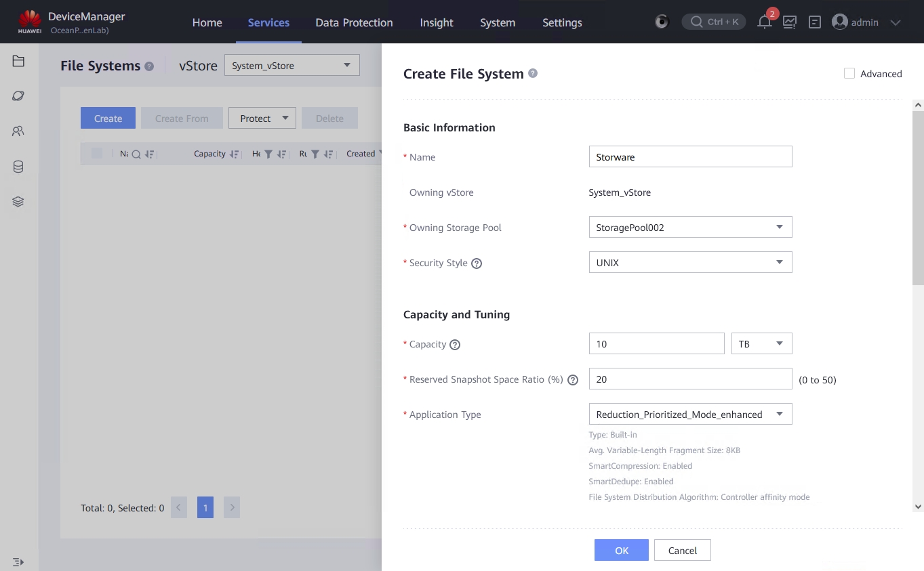
Task: Open the users icon in left sidebar
Action: point(18,131)
